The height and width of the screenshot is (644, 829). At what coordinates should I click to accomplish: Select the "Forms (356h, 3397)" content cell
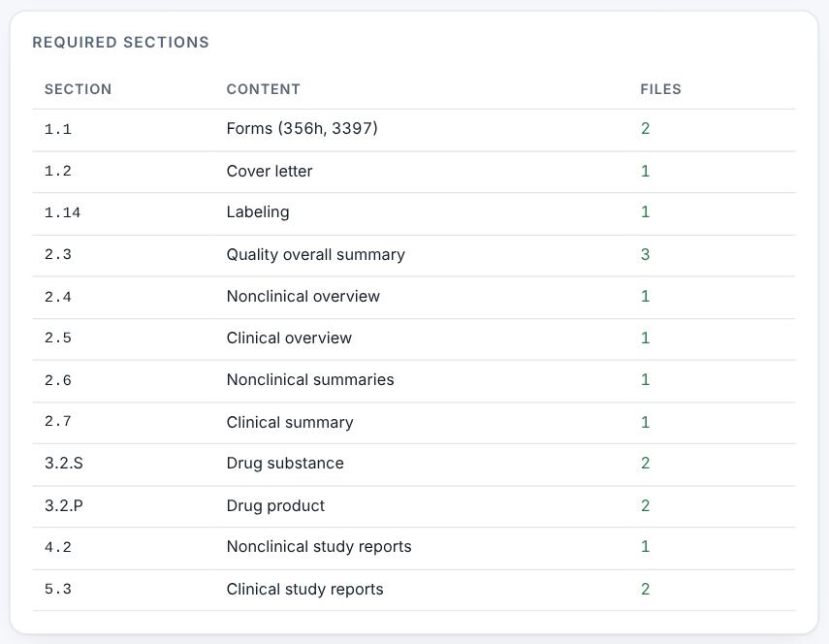coord(302,128)
